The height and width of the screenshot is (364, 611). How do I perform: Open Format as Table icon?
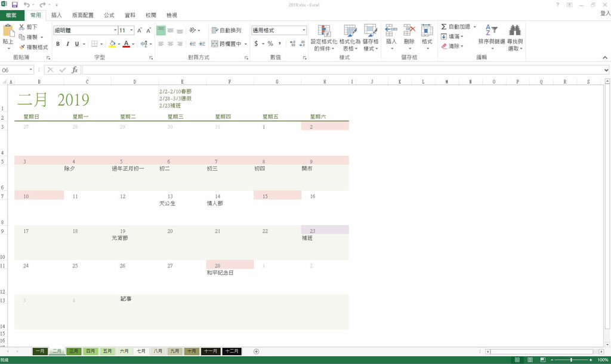tap(350, 31)
